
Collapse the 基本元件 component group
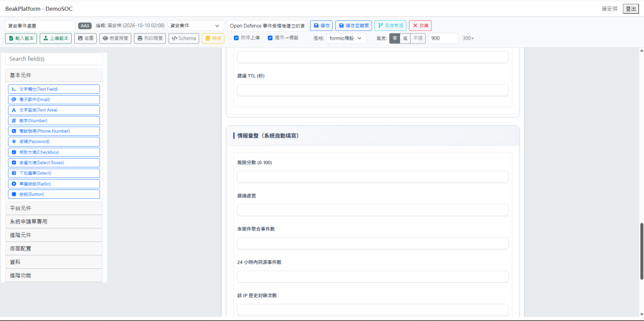point(54,76)
